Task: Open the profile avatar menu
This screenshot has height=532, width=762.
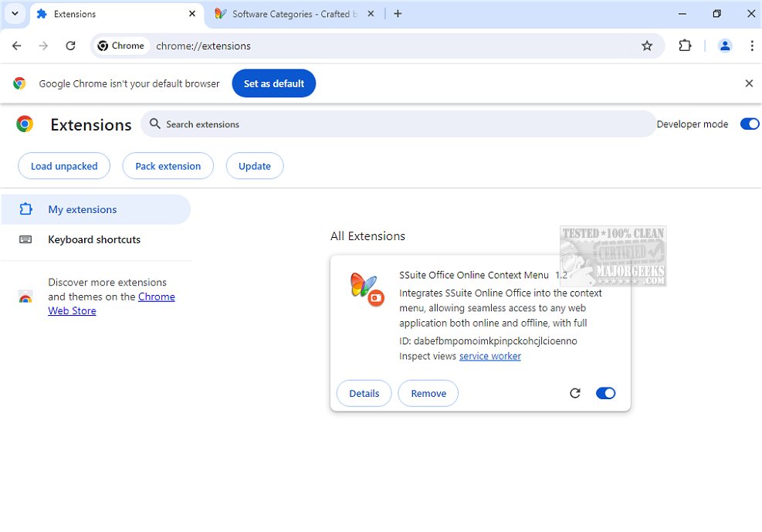Action: tap(724, 46)
